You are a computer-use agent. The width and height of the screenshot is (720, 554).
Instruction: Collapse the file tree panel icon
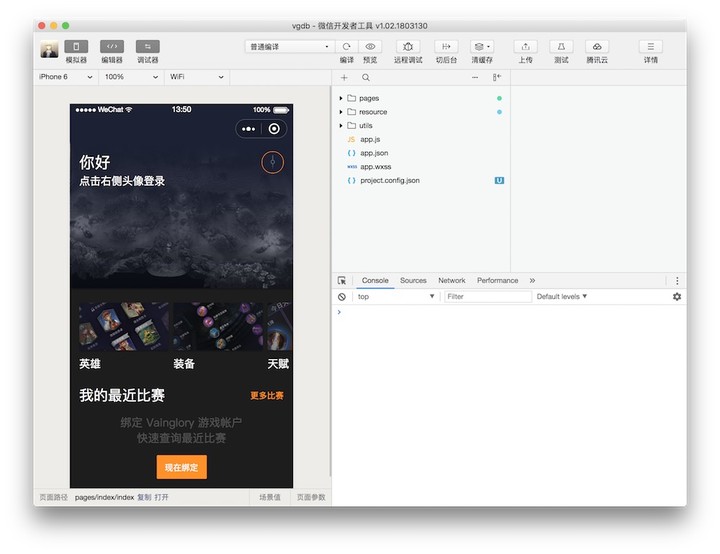497,78
